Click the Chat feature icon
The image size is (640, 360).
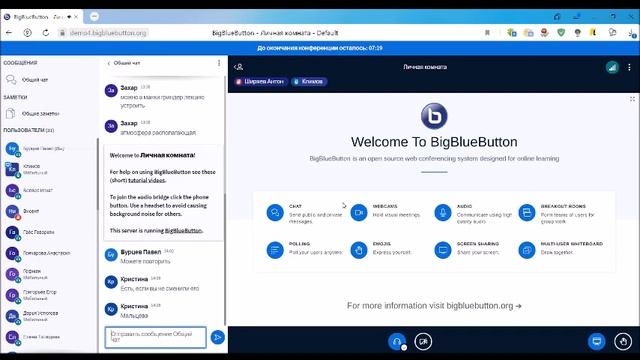pos(275,213)
